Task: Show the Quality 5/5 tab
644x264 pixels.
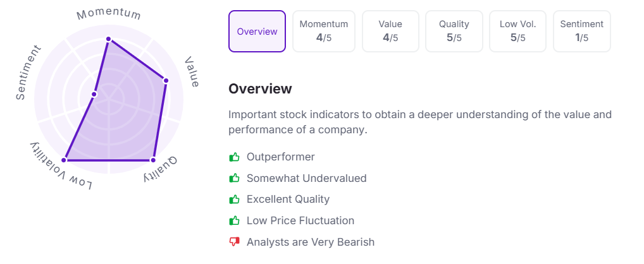Action: coord(454,31)
